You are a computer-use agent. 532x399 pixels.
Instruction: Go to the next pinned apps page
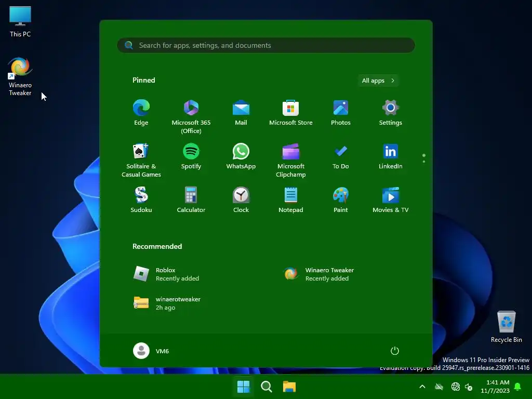tap(424, 162)
